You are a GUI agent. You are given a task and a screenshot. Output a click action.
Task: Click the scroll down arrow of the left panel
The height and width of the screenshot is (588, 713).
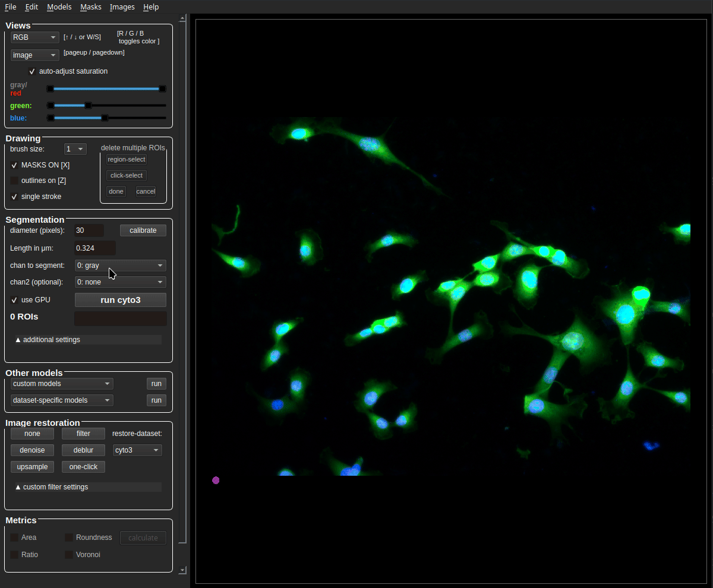tap(182, 570)
